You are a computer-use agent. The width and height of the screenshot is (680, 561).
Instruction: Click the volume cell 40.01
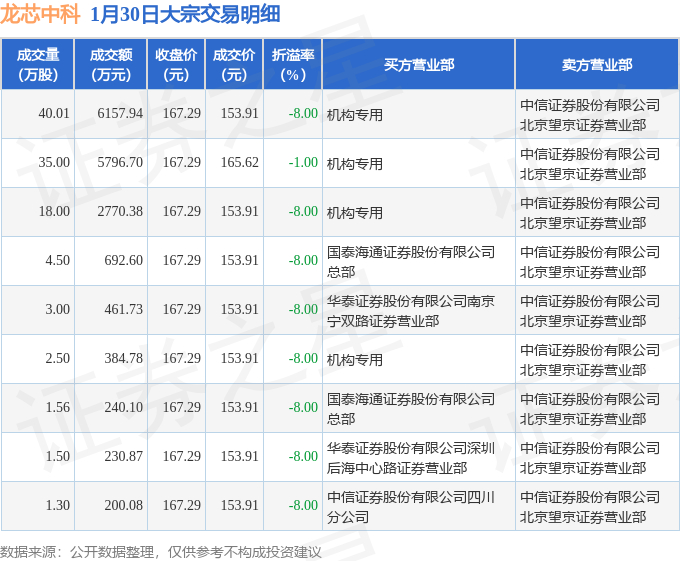(54, 114)
